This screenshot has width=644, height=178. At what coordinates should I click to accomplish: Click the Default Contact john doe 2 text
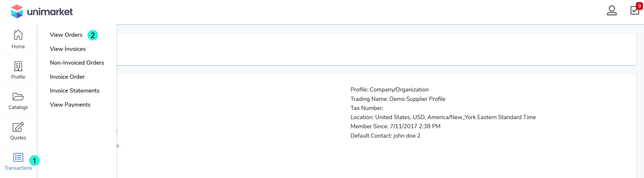[x=385, y=136]
